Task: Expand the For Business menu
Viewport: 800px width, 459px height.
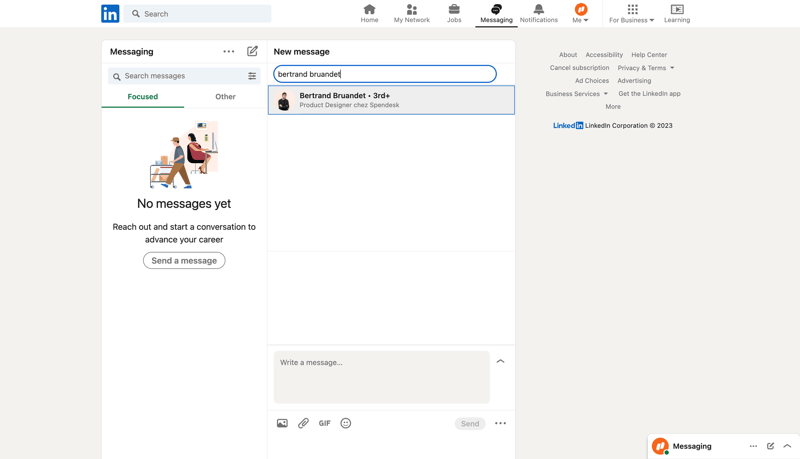Action: pos(632,13)
